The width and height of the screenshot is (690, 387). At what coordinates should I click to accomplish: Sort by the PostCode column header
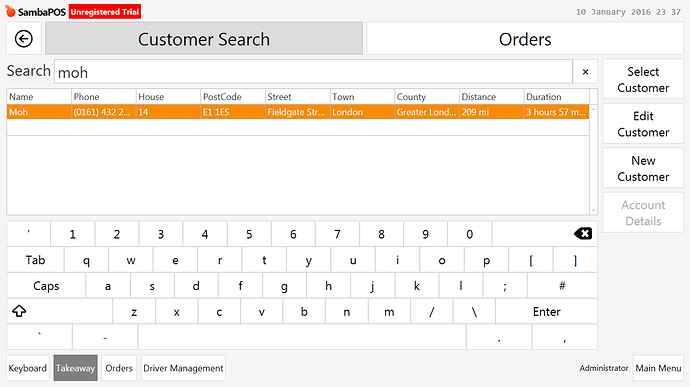click(x=233, y=97)
